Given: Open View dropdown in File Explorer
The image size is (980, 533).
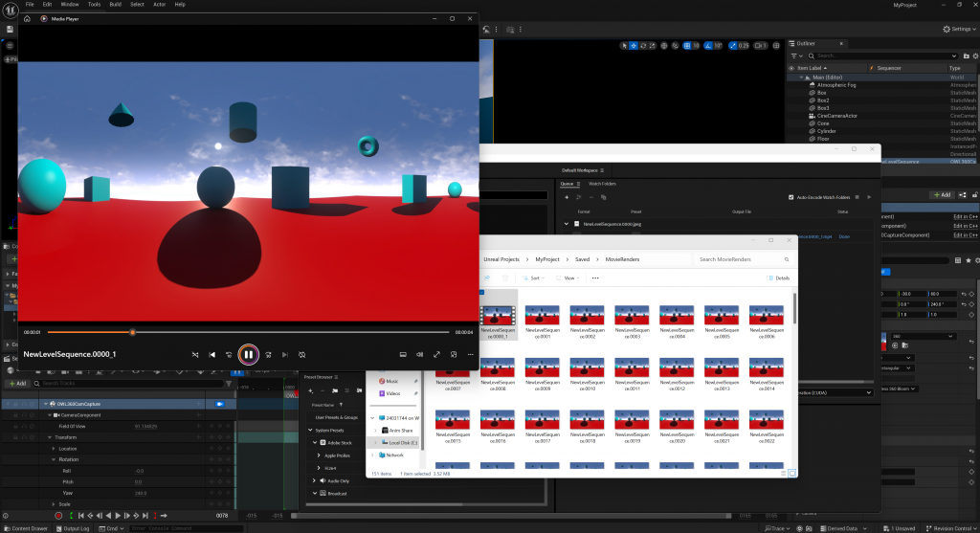Looking at the screenshot, I should pos(568,278).
